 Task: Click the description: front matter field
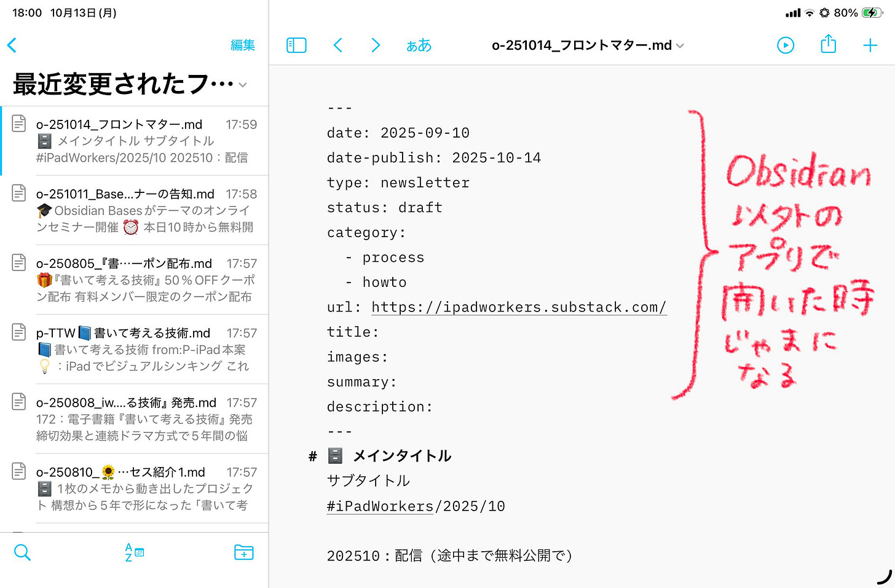[x=380, y=407]
